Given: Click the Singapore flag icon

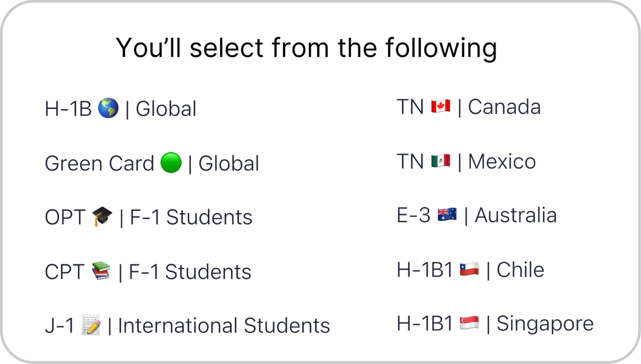Looking at the screenshot, I should (x=469, y=324).
